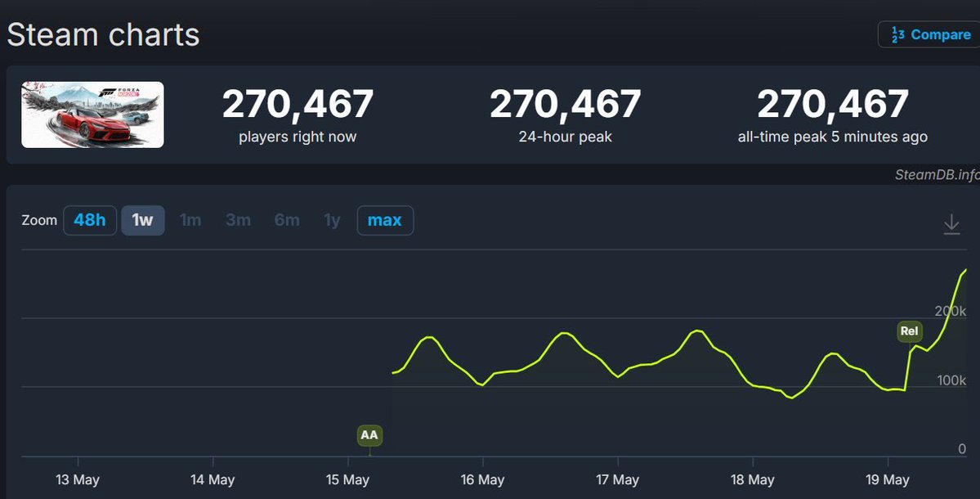Open the Forza Horizon game thumbnail
Screen dimensions: 980x499
92,115
